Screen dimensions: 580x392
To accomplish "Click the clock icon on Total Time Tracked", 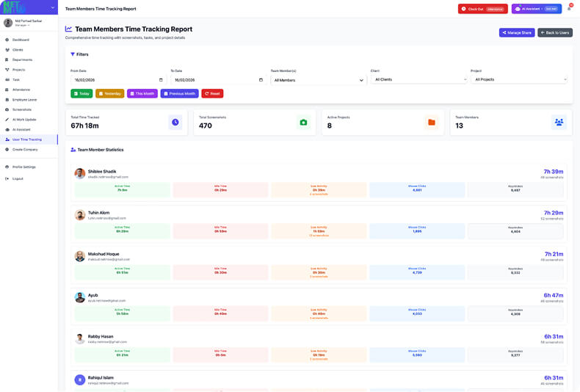I will coord(175,122).
